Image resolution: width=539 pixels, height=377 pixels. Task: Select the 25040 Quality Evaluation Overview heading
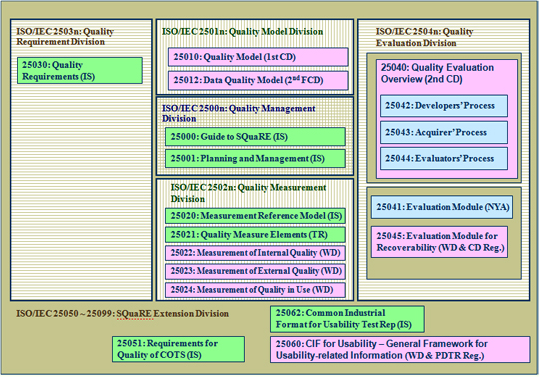(x=437, y=73)
